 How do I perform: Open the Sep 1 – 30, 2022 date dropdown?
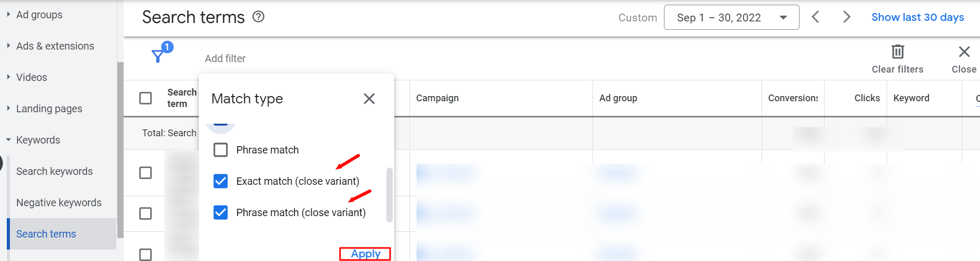click(731, 17)
